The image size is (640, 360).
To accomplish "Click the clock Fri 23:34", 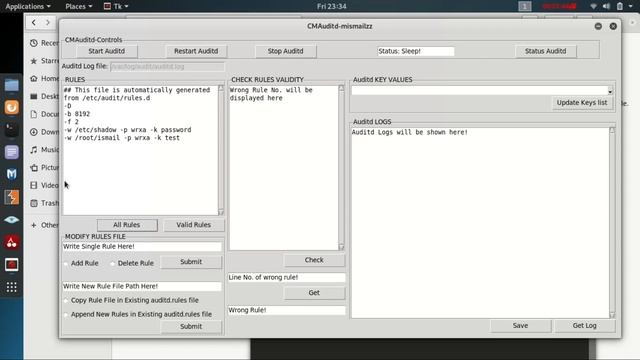I will (331, 6).
